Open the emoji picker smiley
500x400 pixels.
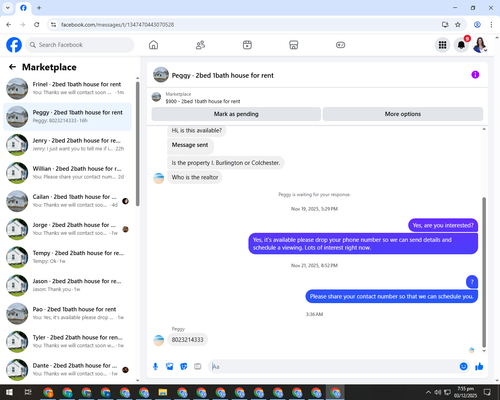(x=463, y=367)
